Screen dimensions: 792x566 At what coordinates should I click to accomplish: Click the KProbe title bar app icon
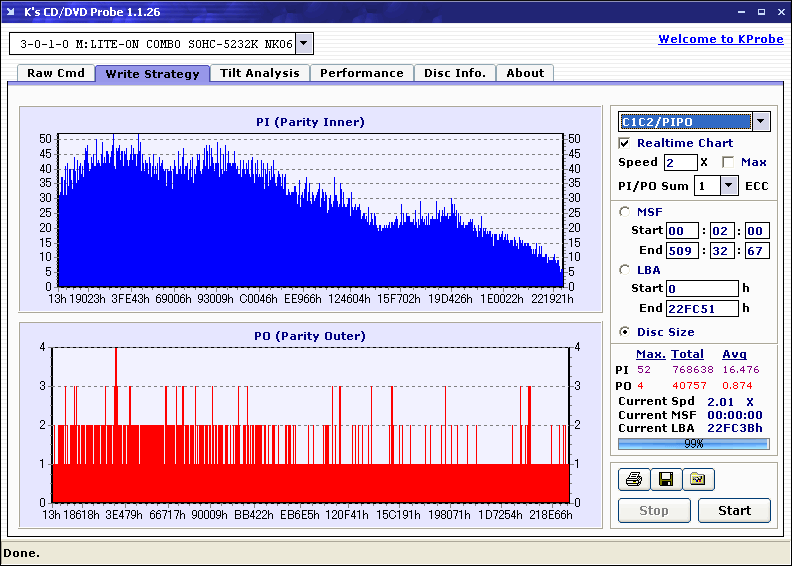click(x=11, y=12)
